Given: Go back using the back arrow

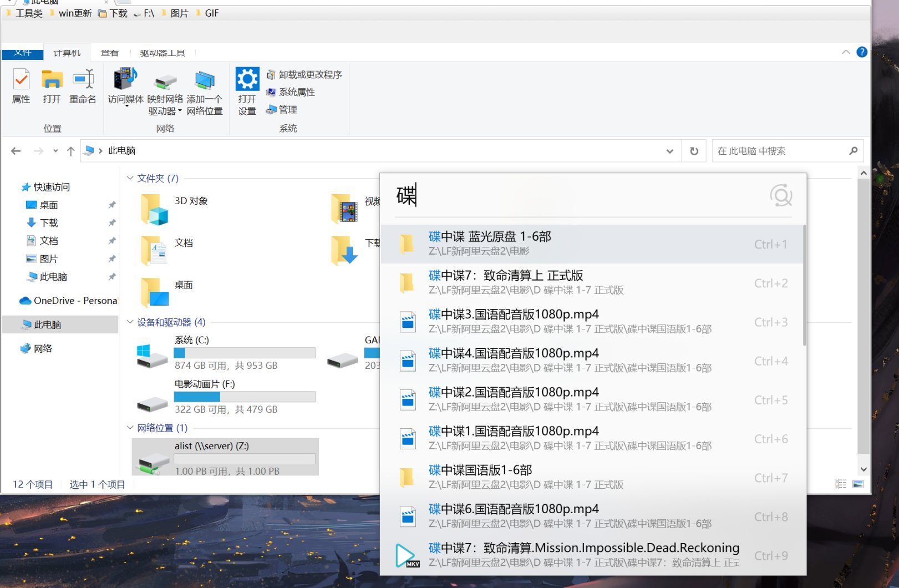Looking at the screenshot, I should click(16, 151).
